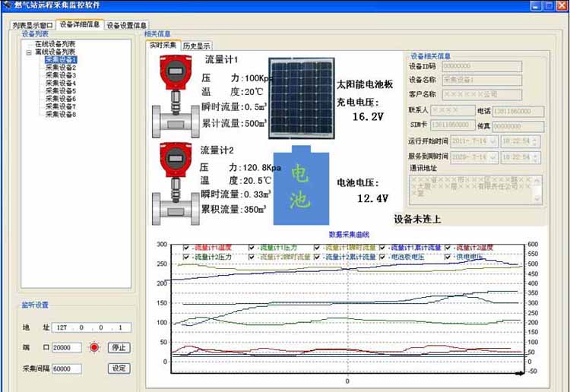
Task: Toggle 流量计2温度 curve checkbox
Action: [448, 248]
